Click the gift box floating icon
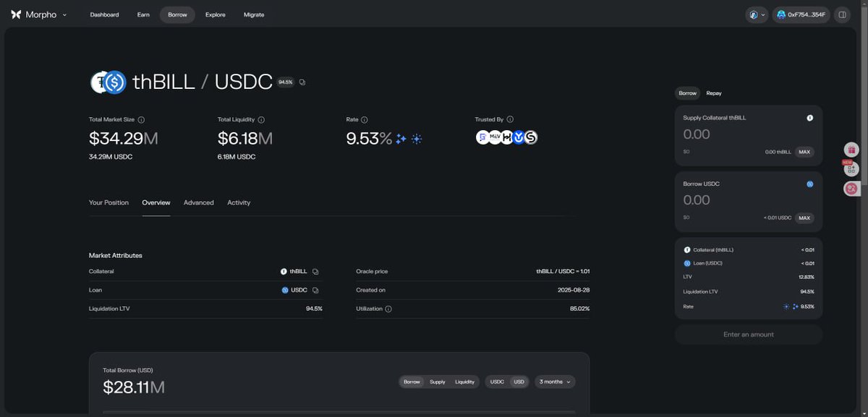Image resolution: width=868 pixels, height=417 pixels. (x=851, y=150)
